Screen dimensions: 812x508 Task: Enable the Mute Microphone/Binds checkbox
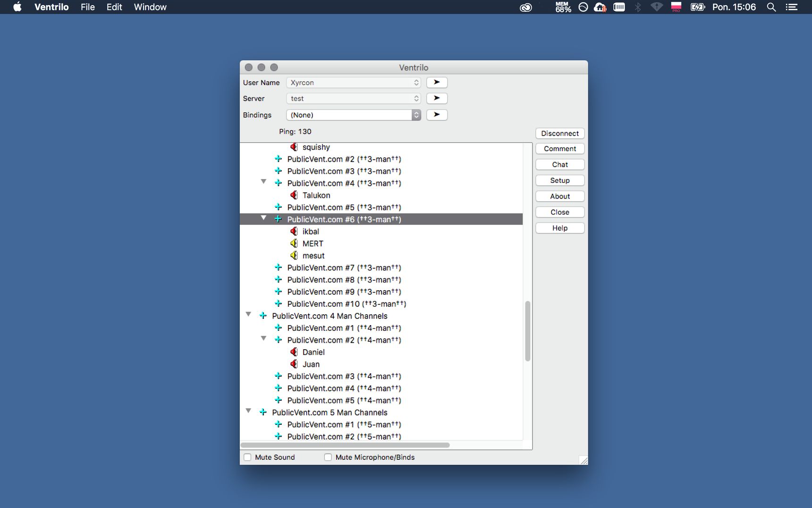[328, 457]
